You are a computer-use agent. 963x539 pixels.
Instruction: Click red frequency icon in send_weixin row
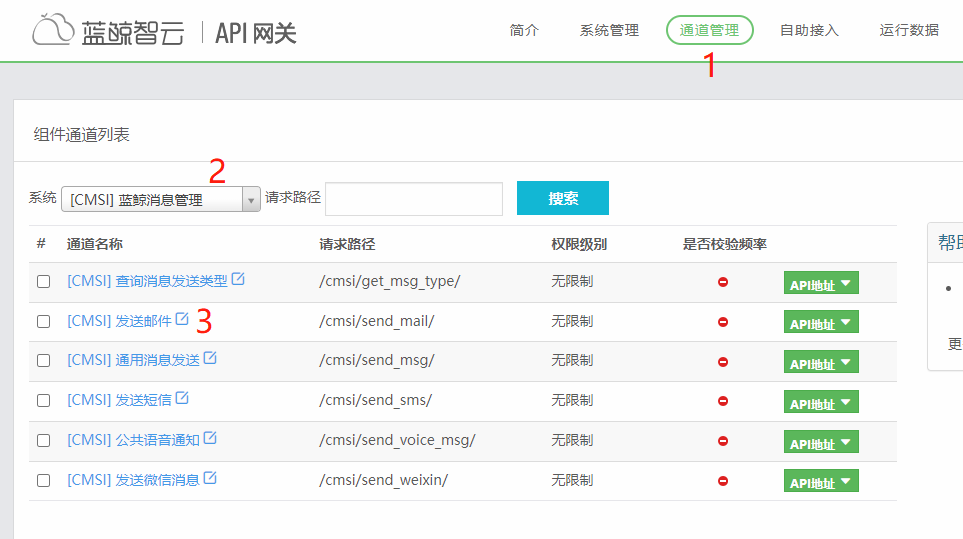[x=723, y=481]
